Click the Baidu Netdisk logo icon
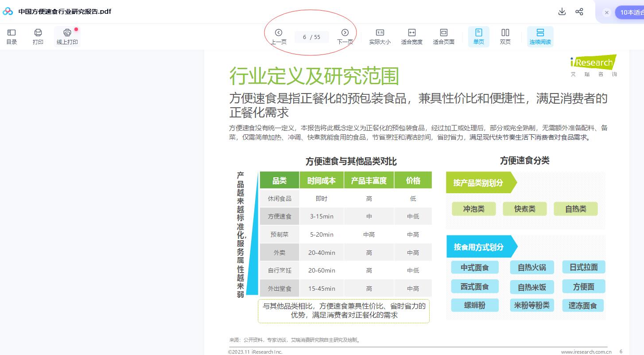The image size is (644, 355). click(8, 12)
